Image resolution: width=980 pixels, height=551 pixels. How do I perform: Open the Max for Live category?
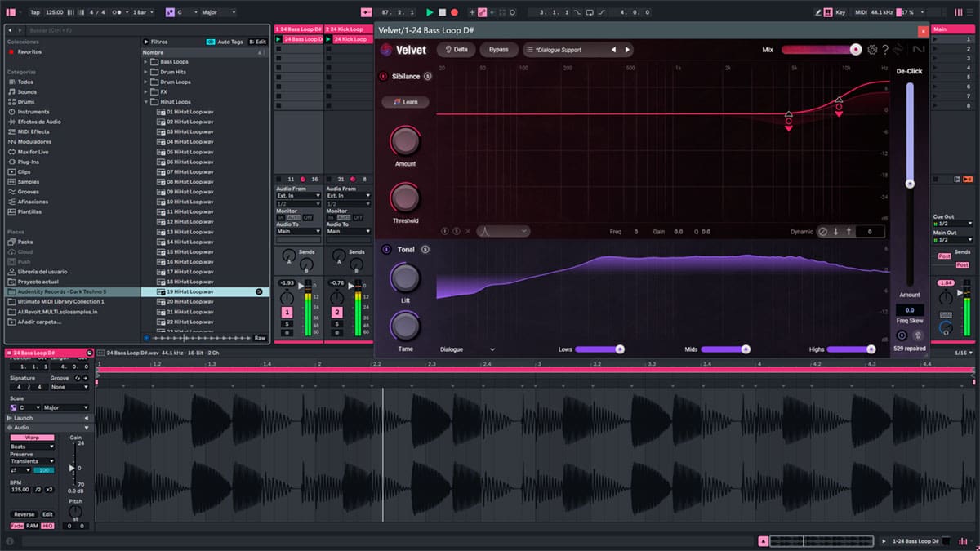click(x=33, y=152)
